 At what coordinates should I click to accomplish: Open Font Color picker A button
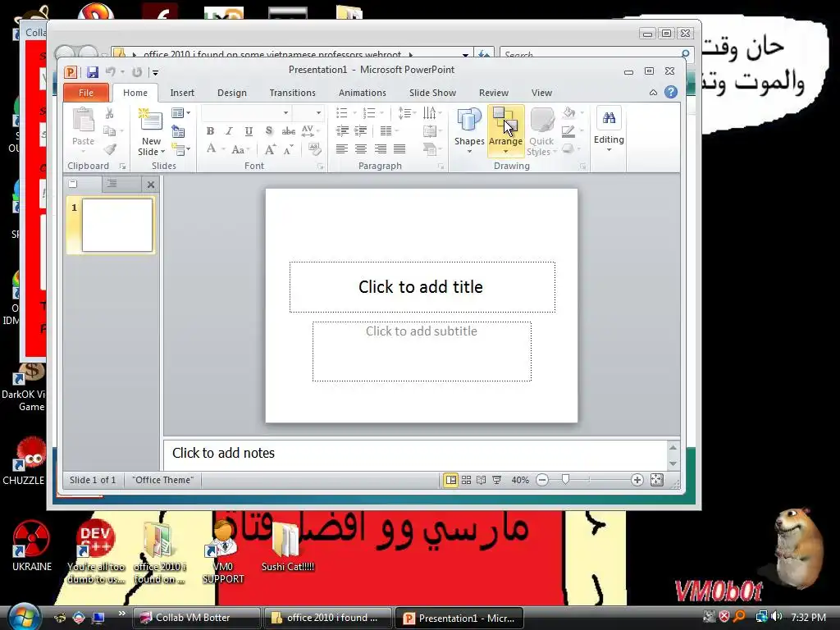(x=211, y=149)
